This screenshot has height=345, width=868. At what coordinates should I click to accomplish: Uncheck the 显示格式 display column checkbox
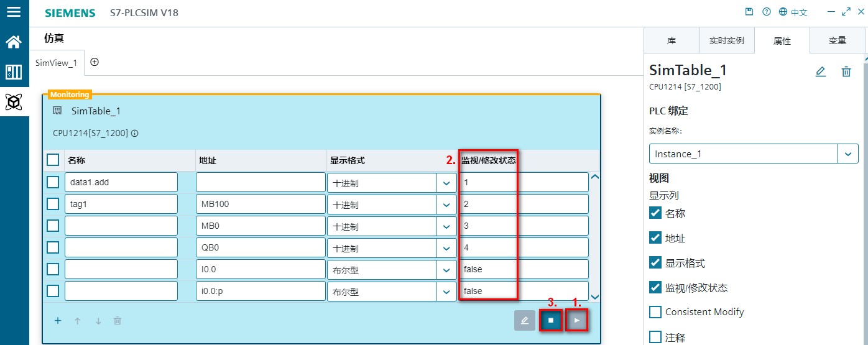tap(655, 262)
